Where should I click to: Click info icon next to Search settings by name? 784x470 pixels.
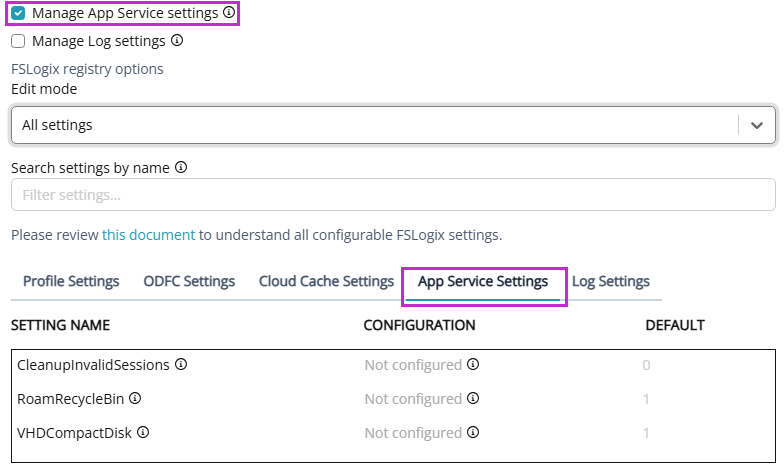click(x=182, y=168)
